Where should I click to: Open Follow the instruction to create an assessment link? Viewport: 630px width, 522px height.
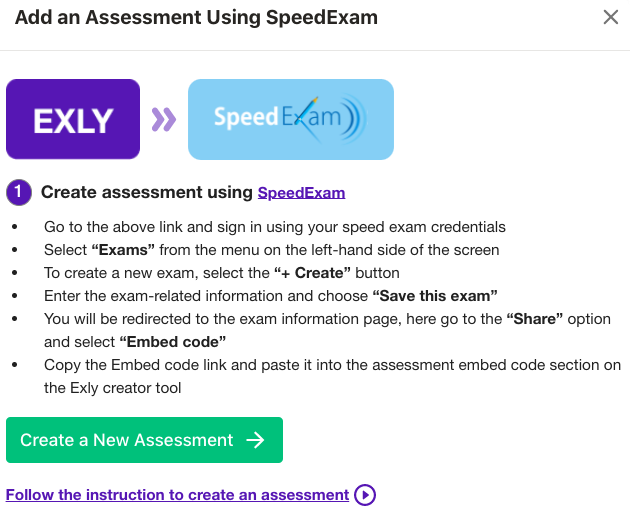tap(177, 495)
